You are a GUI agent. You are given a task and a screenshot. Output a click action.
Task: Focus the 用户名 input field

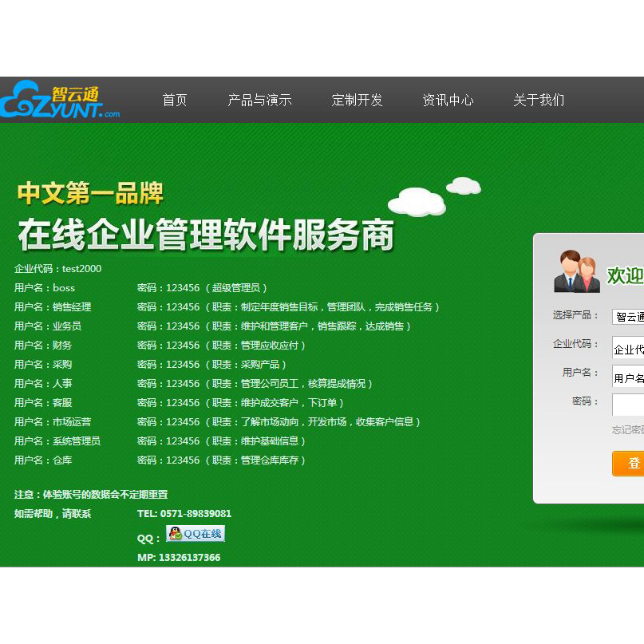coord(628,377)
